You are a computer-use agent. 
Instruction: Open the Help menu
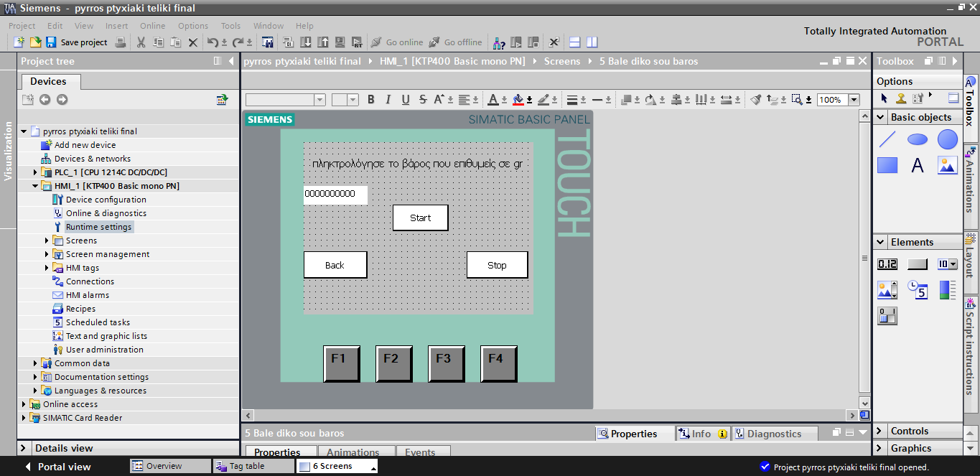click(304, 26)
